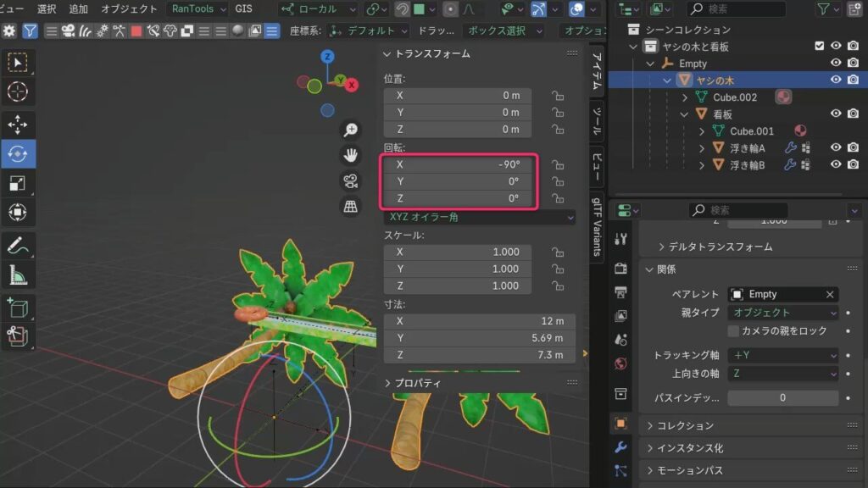
Task: Enable カメラの親をロック checkbox
Action: point(733,331)
